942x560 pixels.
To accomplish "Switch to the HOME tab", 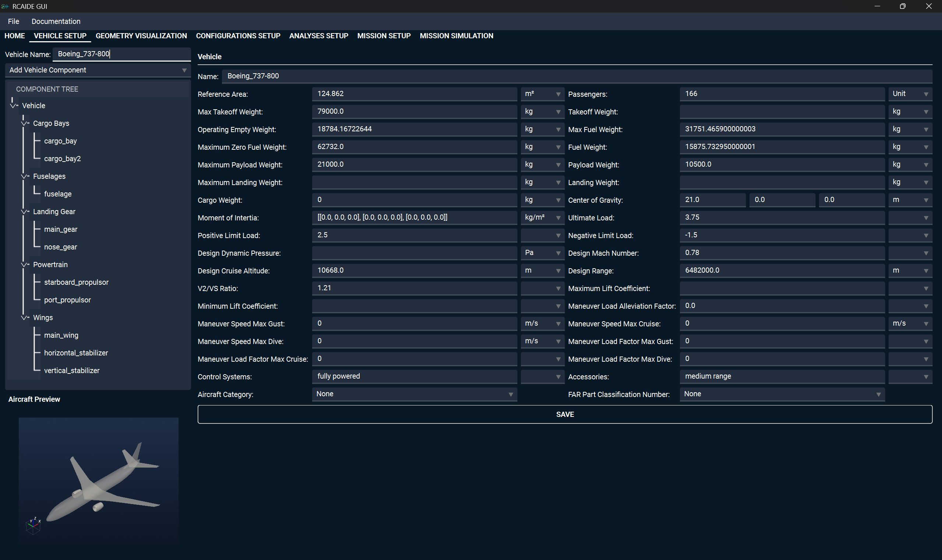I will tap(15, 36).
